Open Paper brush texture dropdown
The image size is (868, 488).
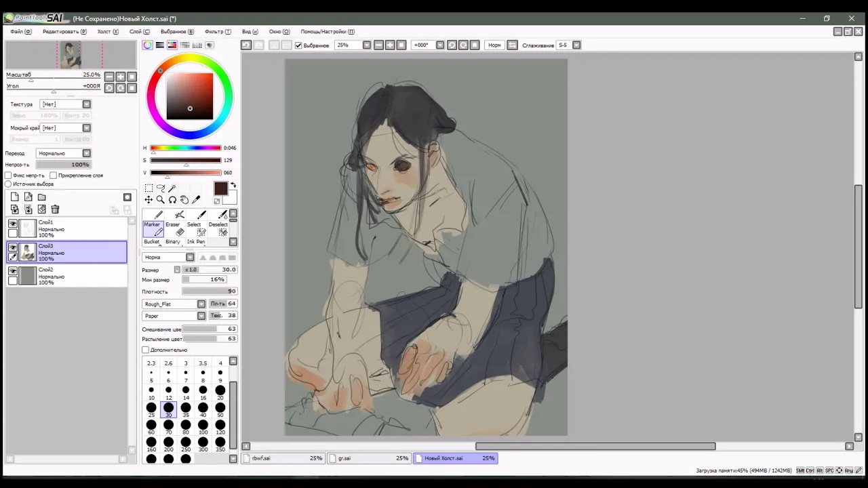[x=174, y=316]
